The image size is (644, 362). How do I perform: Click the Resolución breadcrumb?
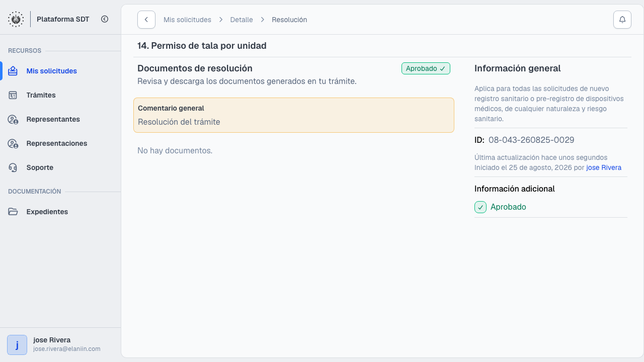(289, 20)
